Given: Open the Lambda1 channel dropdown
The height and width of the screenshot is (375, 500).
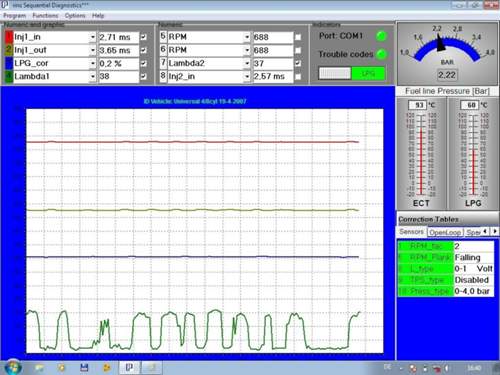Looking at the screenshot, I should pyautogui.click(x=93, y=76).
